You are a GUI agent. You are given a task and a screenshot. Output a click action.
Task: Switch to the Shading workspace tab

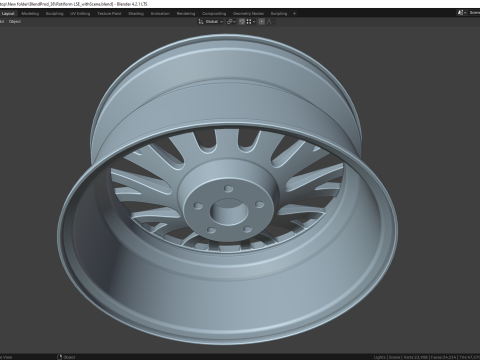coord(136,14)
